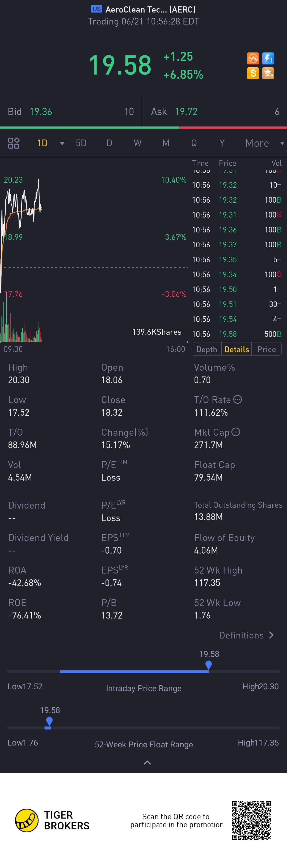
Task: Switch to the Price tab
Action: 267,349
